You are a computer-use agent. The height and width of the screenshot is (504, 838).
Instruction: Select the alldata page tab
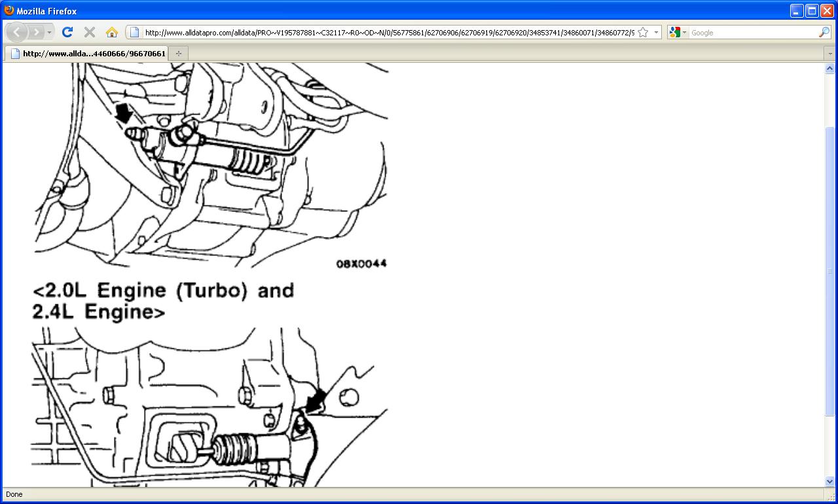86,54
